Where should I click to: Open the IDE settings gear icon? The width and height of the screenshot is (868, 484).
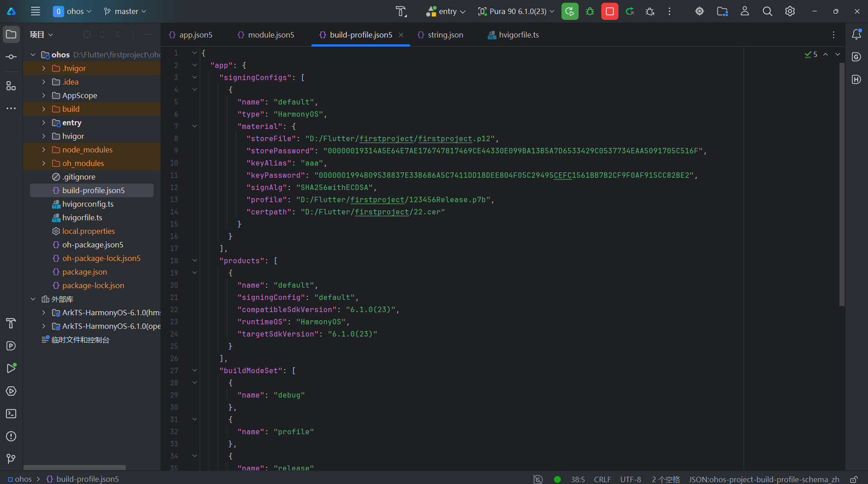(790, 11)
